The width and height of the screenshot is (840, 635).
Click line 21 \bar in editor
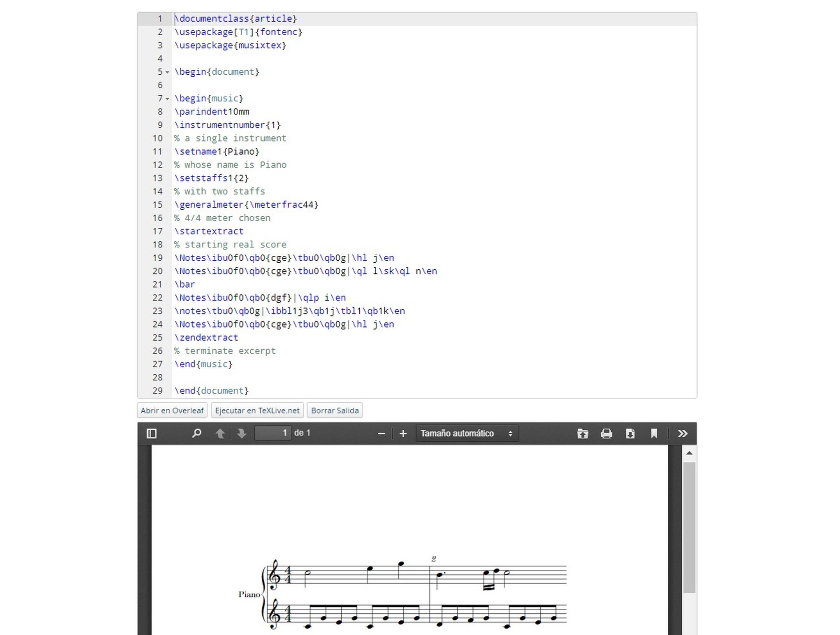point(185,284)
